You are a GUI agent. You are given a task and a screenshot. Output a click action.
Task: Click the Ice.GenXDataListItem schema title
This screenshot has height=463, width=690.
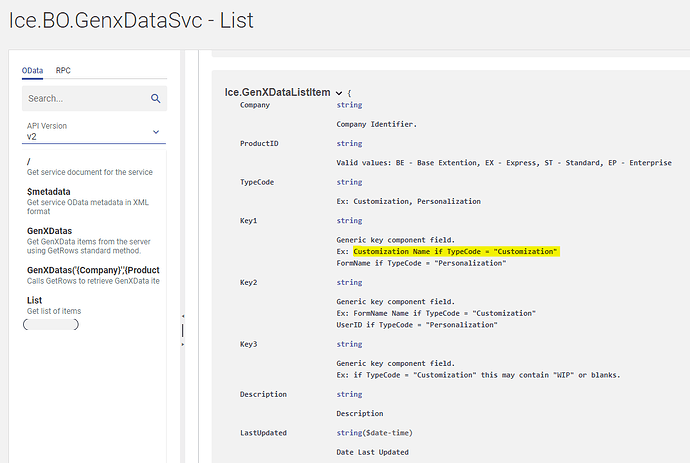[x=278, y=93]
